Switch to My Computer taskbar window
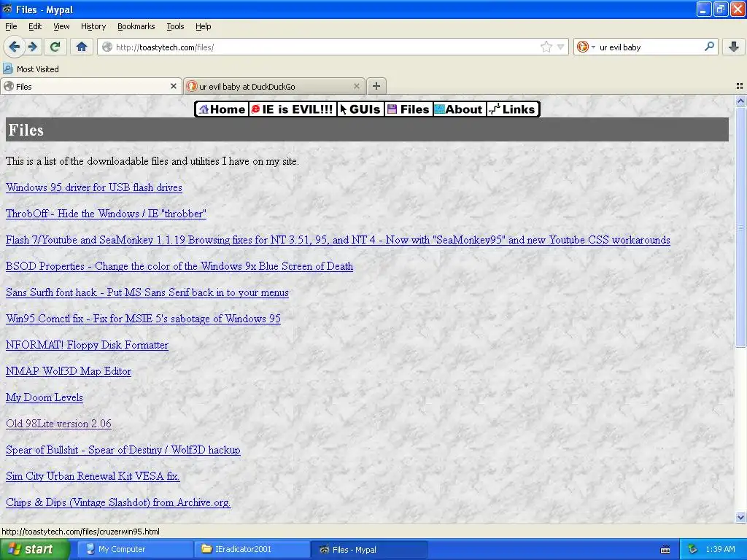Screen dimensions: 747x560 pos(135,549)
